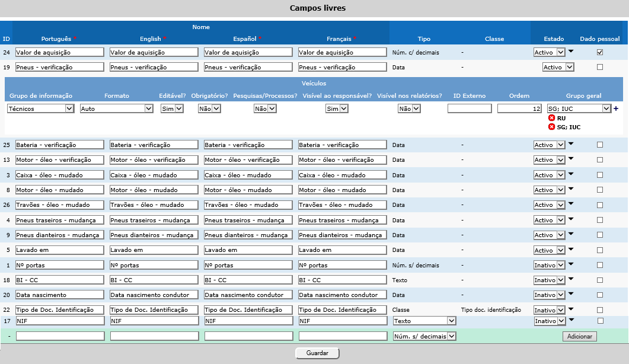The height and width of the screenshot is (364, 629).
Task: Expand arrow for Motor - óleo - verificação row
Action: [571, 158]
